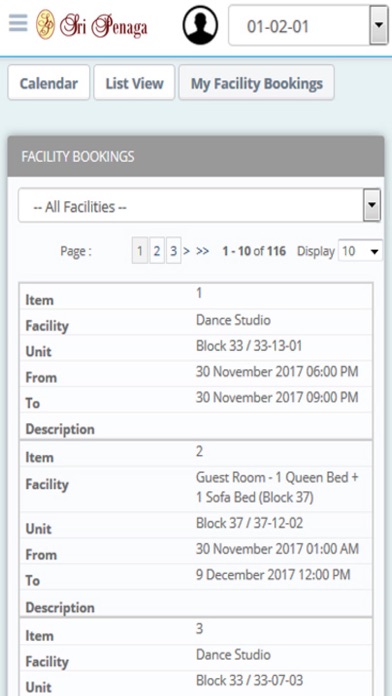Jump to last page with double arrow
Screen dimensions: 392x696
202,251
